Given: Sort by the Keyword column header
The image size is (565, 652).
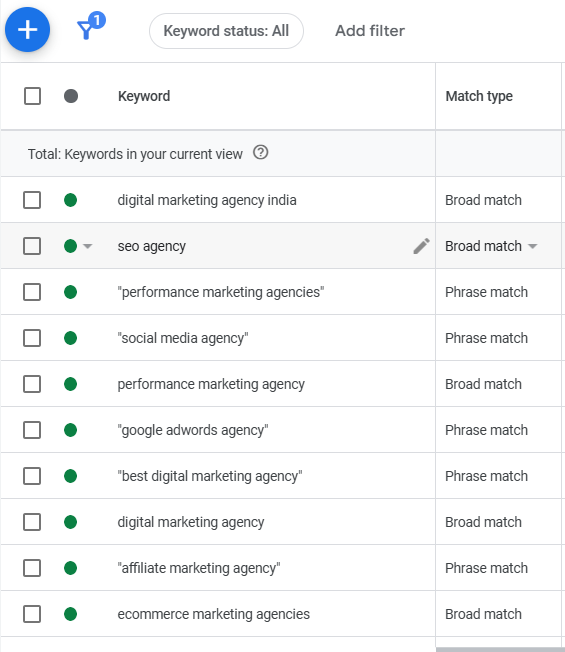Looking at the screenshot, I should [144, 96].
